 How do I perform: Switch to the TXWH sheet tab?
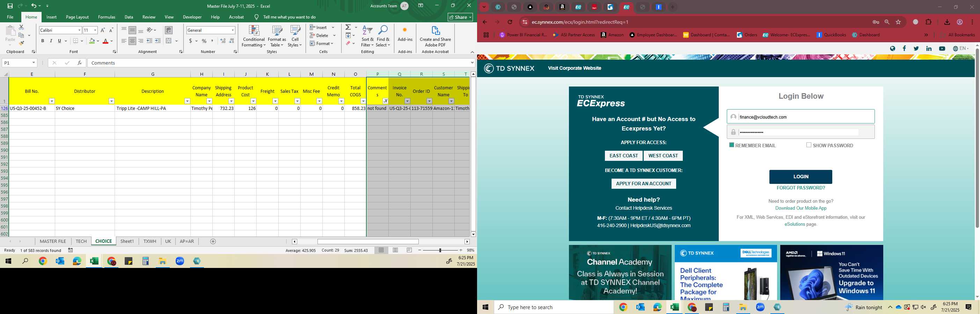150,241
